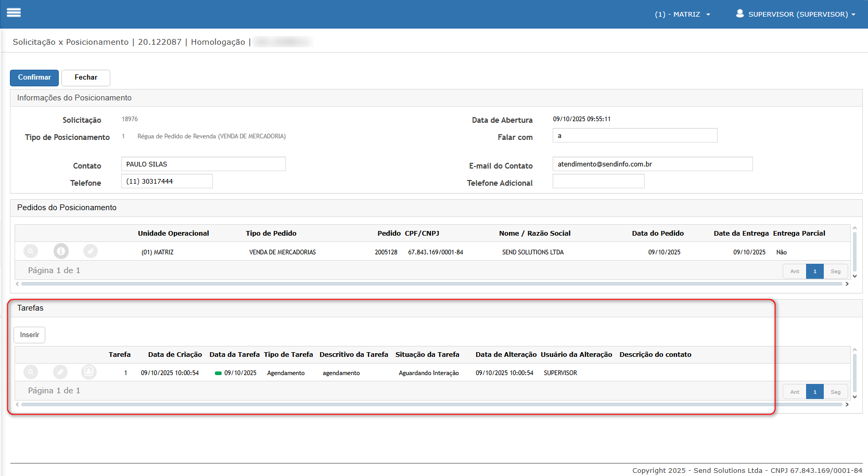Click the info icon in Pedidos row

[x=61, y=251]
